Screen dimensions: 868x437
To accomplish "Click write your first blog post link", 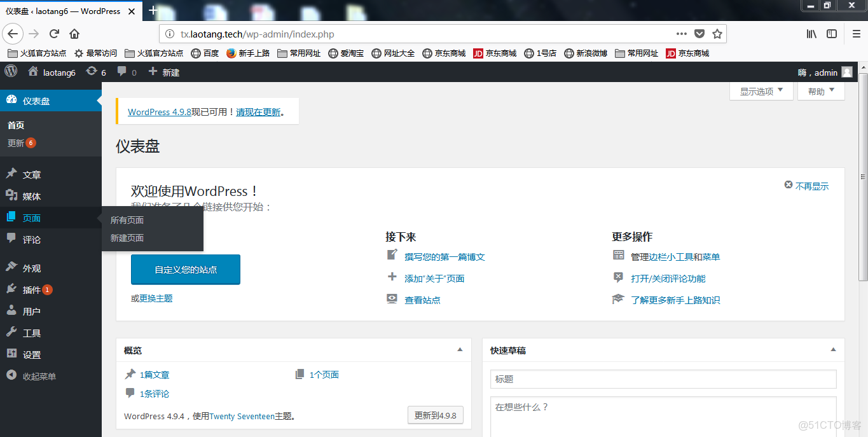I will (x=444, y=257).
